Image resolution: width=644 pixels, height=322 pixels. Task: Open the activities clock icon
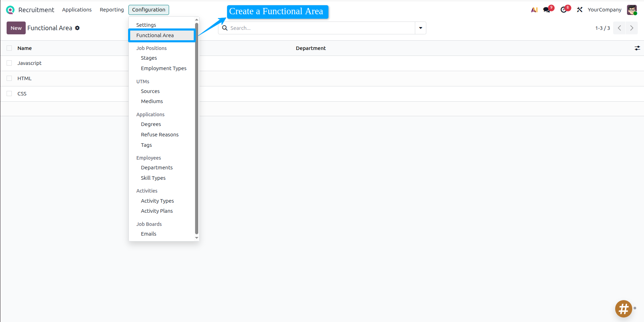pos(563,10)
